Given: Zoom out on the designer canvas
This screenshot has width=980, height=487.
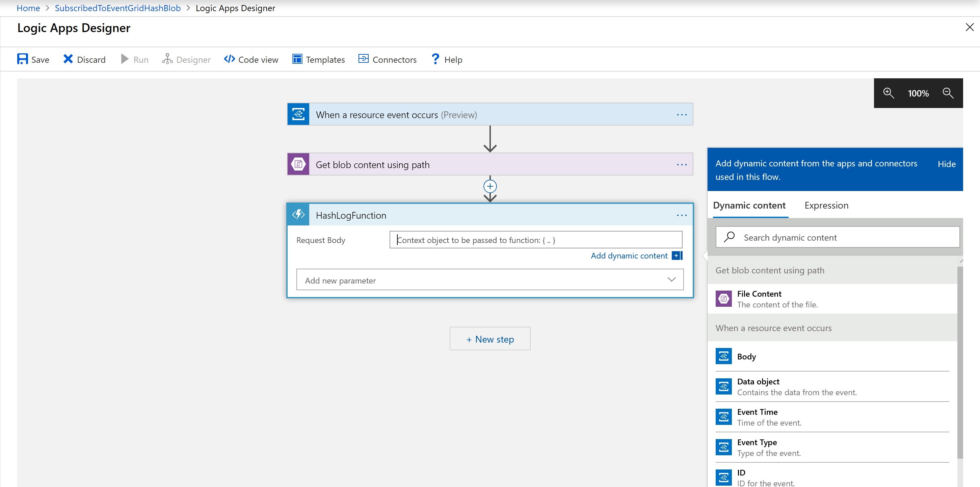Looking at the screenshot, I should (948, 93).
